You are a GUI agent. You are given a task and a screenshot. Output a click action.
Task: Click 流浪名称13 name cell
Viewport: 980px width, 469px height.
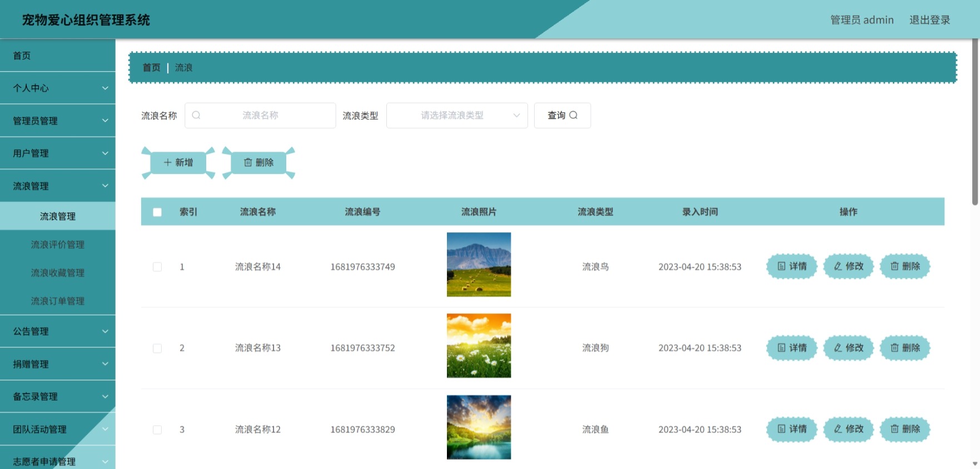258,348
